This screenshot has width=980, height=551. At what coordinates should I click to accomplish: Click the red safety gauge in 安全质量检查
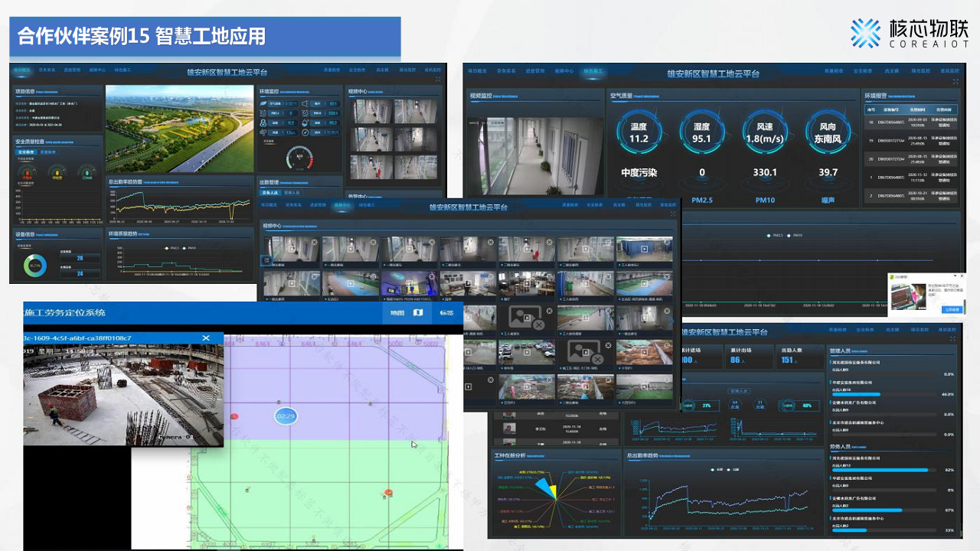[28, 174]
